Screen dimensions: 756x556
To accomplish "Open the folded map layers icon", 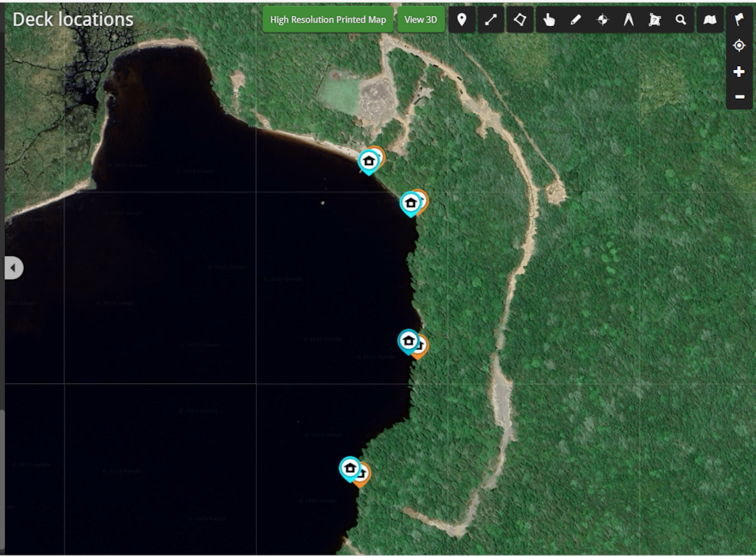I will (x=710, y=20).
